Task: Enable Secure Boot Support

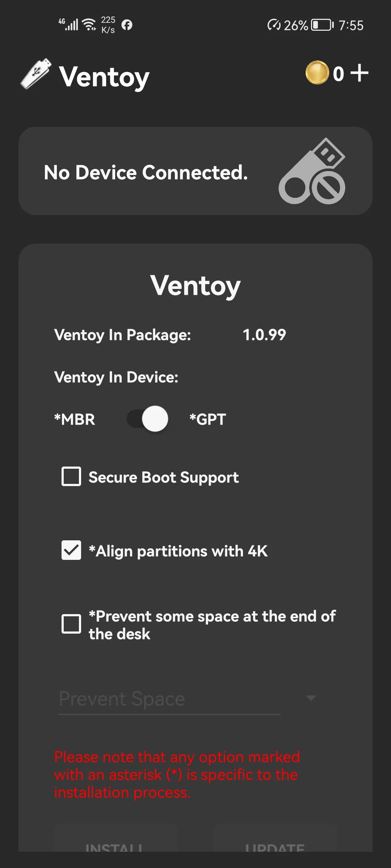Action: coord(71,476)
